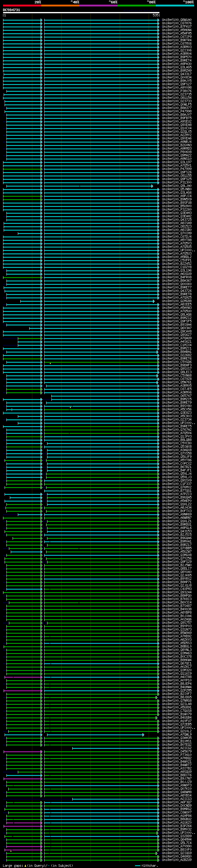Click label UniRef100_O45679
Image resolution: width=197 pixels, height=868 pixels.
click(x=177, y=751)
